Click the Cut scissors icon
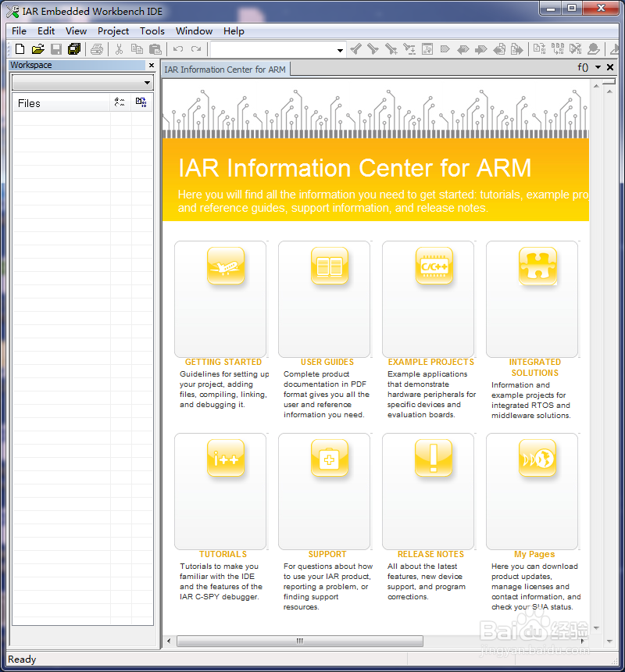Screen dimensions: 625x672 click(119, 49)
